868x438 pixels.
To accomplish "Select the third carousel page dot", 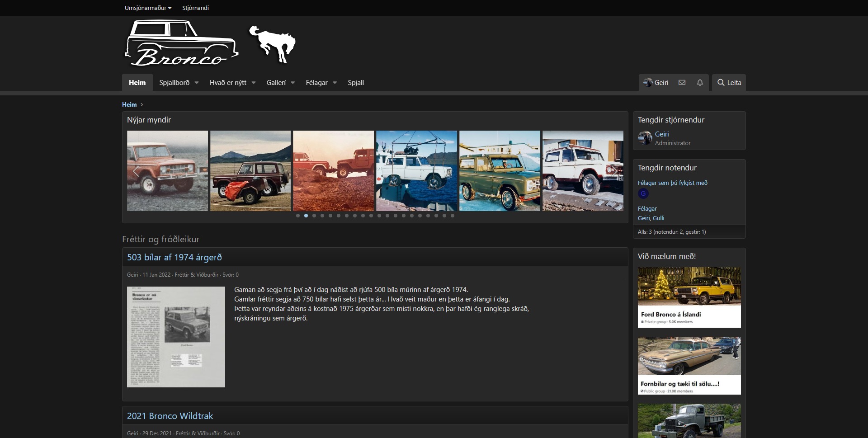I will 314,216.
